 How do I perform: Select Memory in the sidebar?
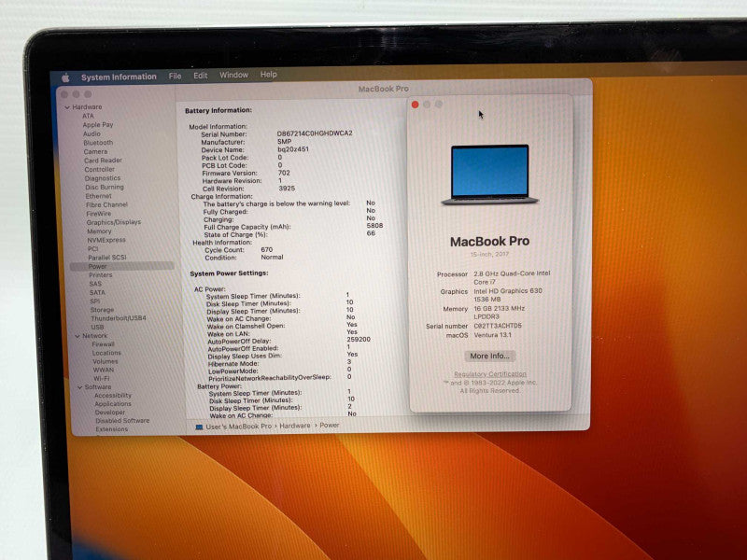click(x=99, y=231)
